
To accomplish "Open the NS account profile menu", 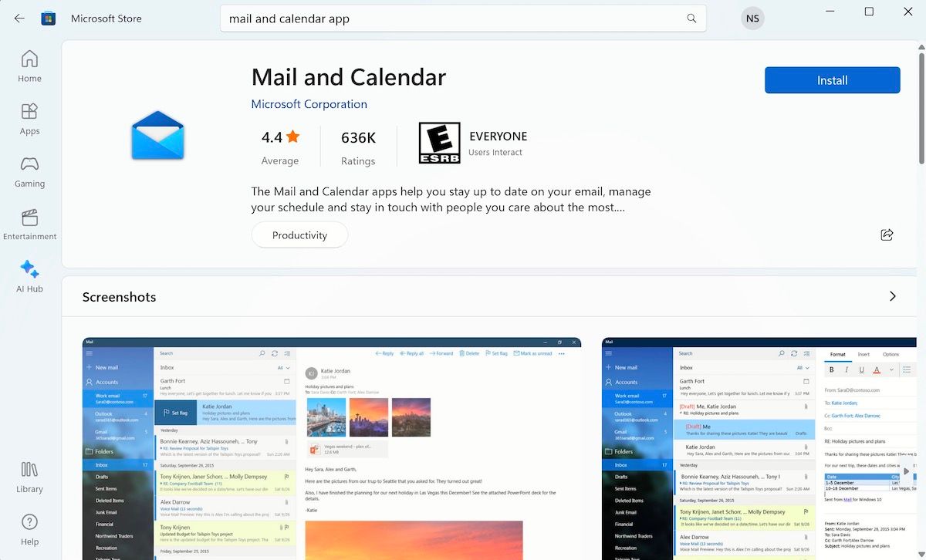I will [752, 17].
